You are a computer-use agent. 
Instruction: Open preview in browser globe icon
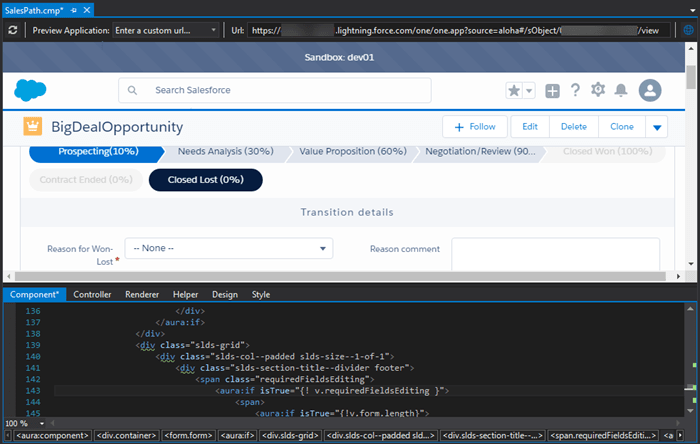click(689, 30)
